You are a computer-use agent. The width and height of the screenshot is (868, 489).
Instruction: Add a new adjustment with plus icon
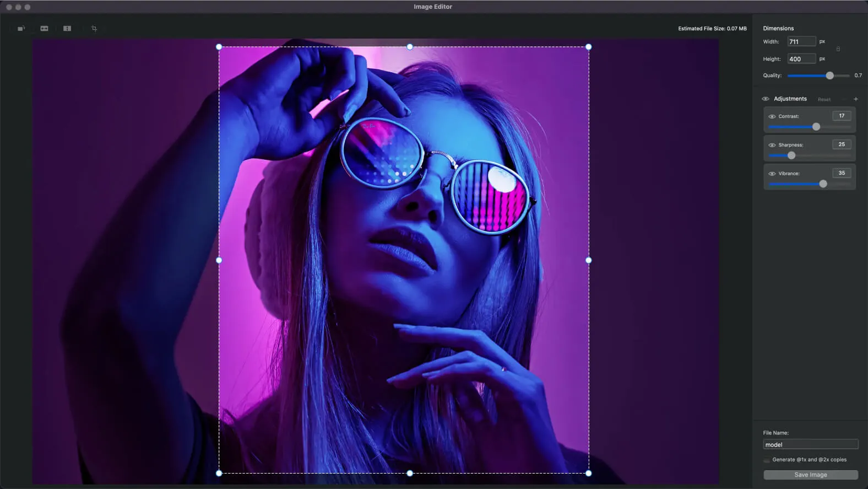(x=855, y=99)
